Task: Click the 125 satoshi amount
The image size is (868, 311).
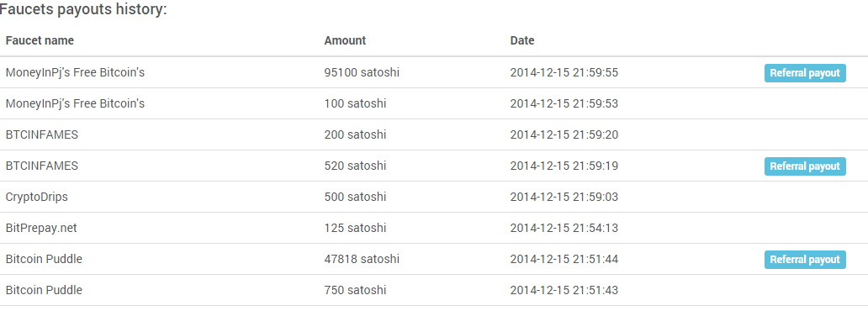Action: 356,228
